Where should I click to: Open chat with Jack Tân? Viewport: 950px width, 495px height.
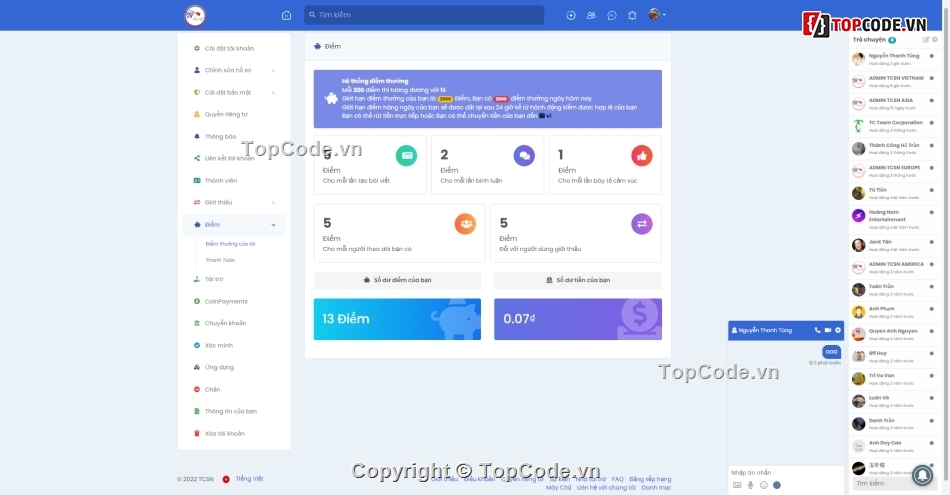[x=894, y=245]
